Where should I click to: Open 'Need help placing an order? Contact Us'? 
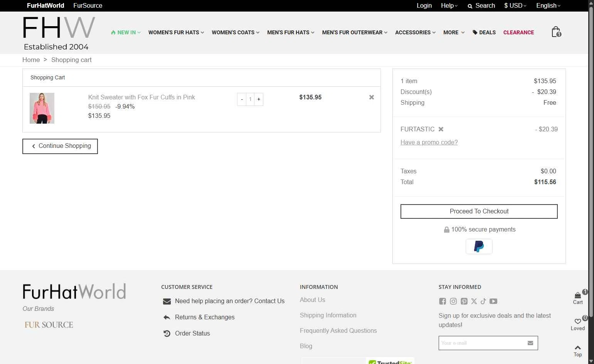point(230,301)
